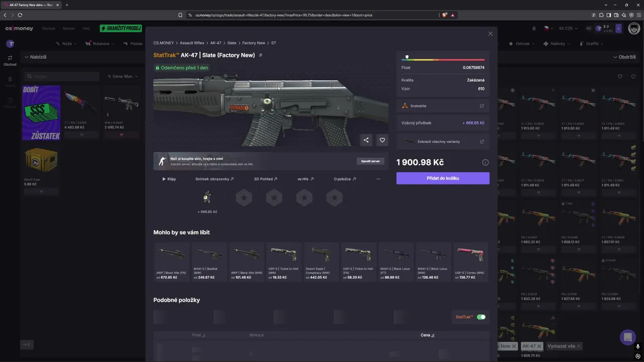Open AWP Black Nile (FN) recommendation card
Image resolution: width=644 pixels, height=362 pixels.
(172, 261)
